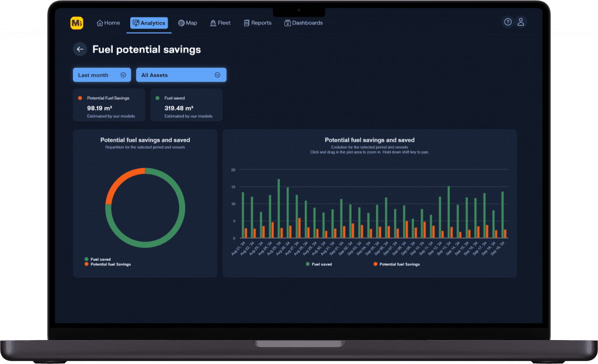Screen dimensions: 598x364
Task: Open the help question mark icon
Action: coord(507,22)
